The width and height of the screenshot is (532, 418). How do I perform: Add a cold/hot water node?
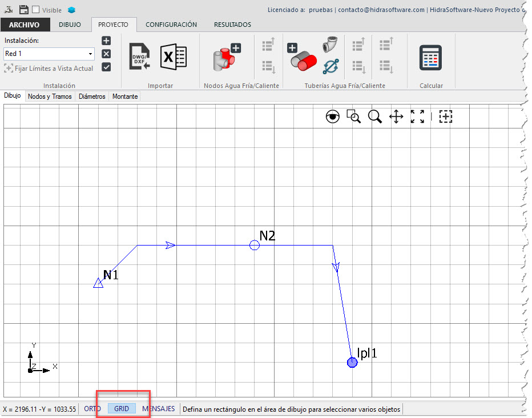pos(226,57)
